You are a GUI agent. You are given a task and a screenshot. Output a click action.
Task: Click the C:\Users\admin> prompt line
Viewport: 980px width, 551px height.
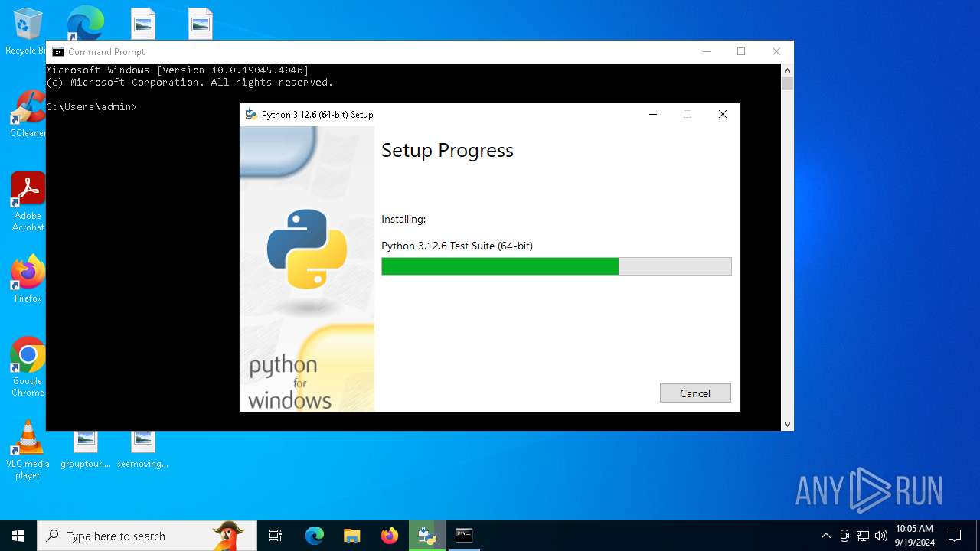pyautogui.click(x=91, y=106)
